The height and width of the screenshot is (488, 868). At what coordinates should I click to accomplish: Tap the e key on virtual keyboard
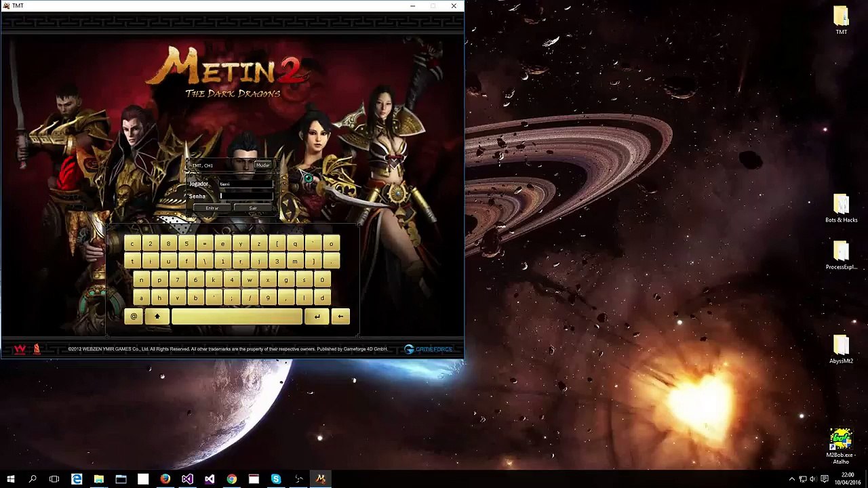[222, 244]
